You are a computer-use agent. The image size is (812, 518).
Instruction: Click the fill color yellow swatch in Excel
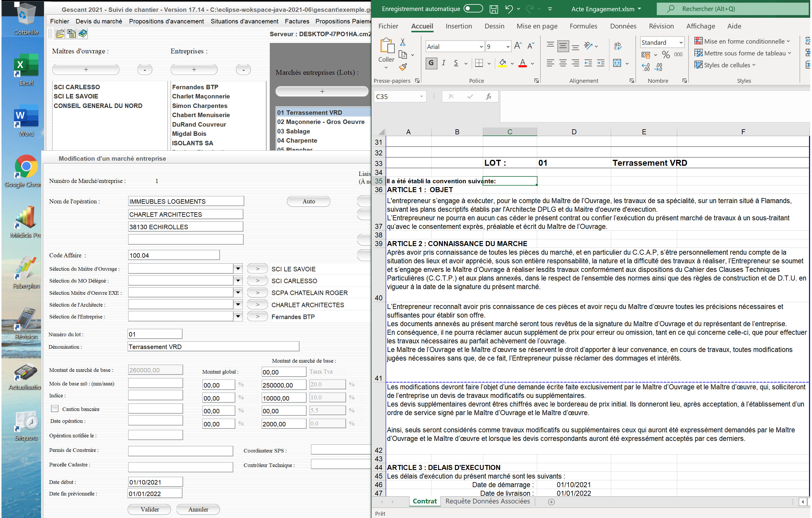point(502,63)
